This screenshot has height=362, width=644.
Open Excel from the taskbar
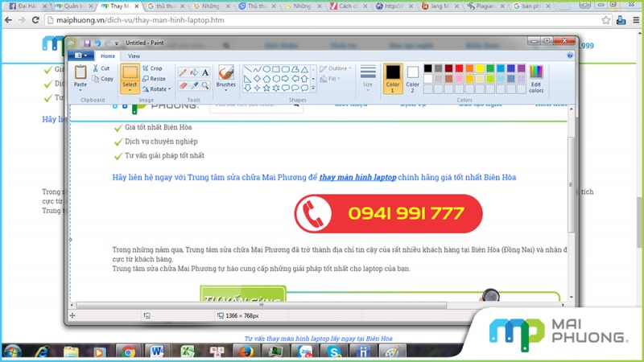pyautogui.click(x=188, y=352)
